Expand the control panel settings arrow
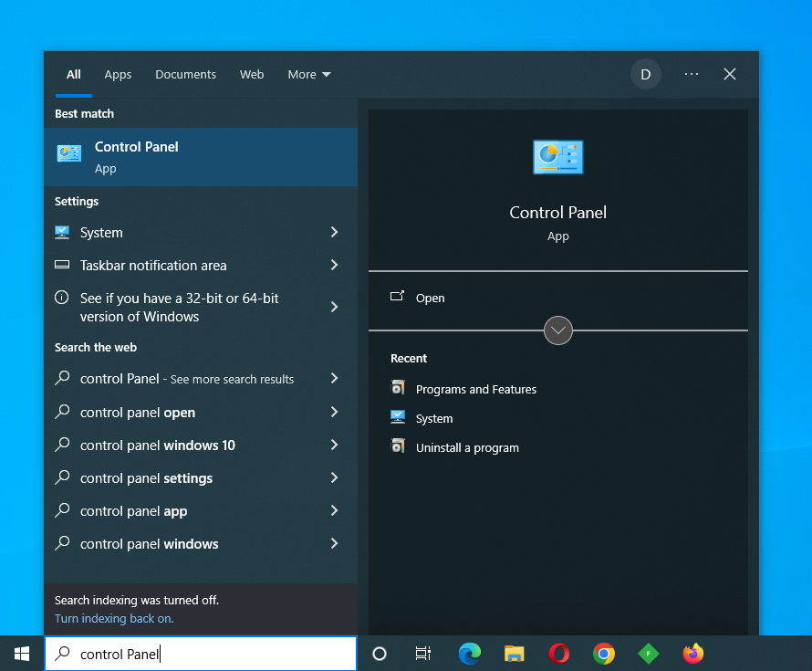812x671 pixels. coord(334,477)
